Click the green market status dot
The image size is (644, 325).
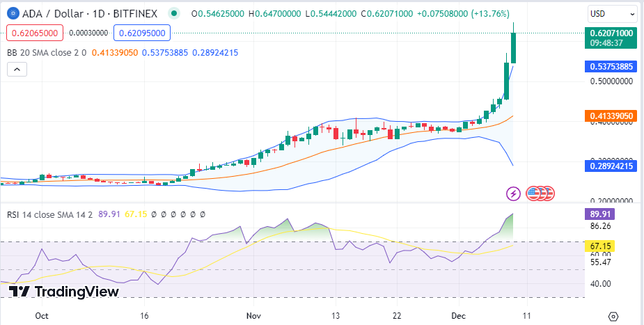(x=175, y=13)
